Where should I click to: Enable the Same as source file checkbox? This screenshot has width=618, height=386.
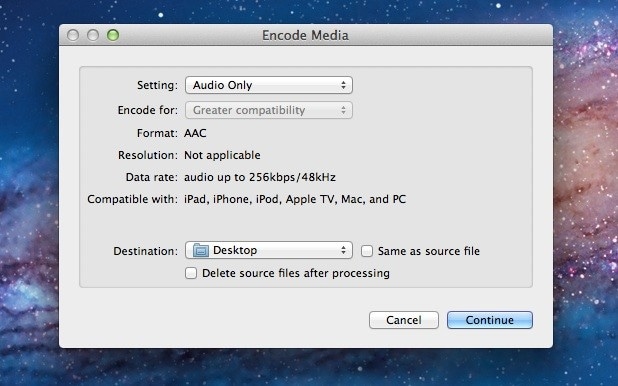pos(367,251)
